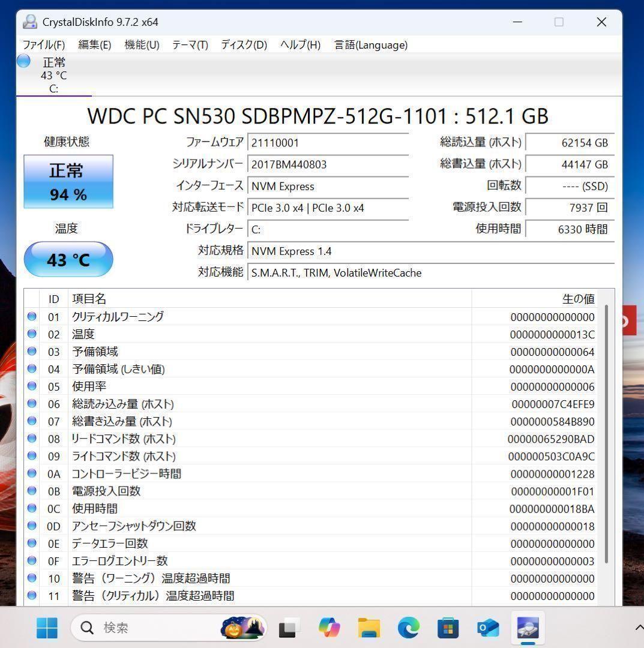Click the status dot beside データエラー回数

(32, 544)
